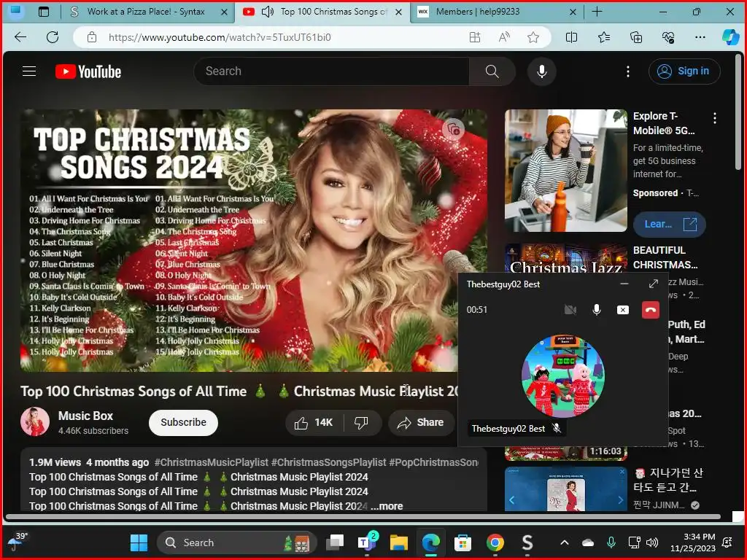This screenshot has height=560, width=747.
Task: Close the Work at a Pizza Place tab
Action: click(224, 12)
